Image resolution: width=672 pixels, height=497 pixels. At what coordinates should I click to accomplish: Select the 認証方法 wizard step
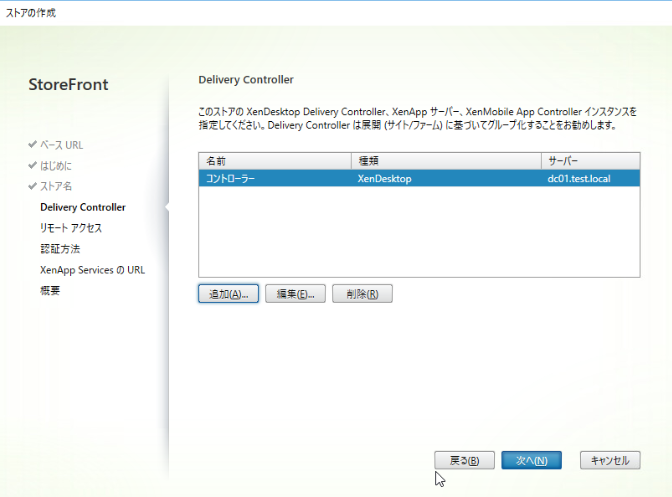tap(60, 248)
